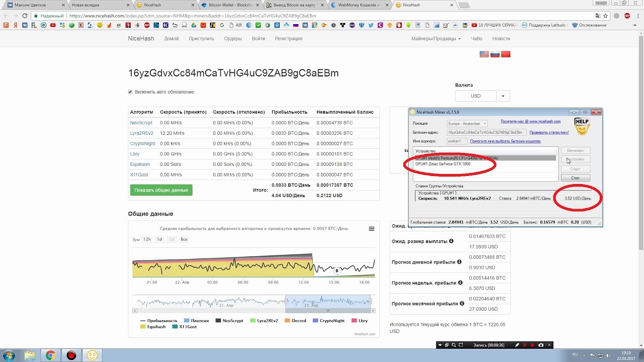Open NiceHash Miner taskbar icon
Screen dimensions: 644x362
pos(92,355)
